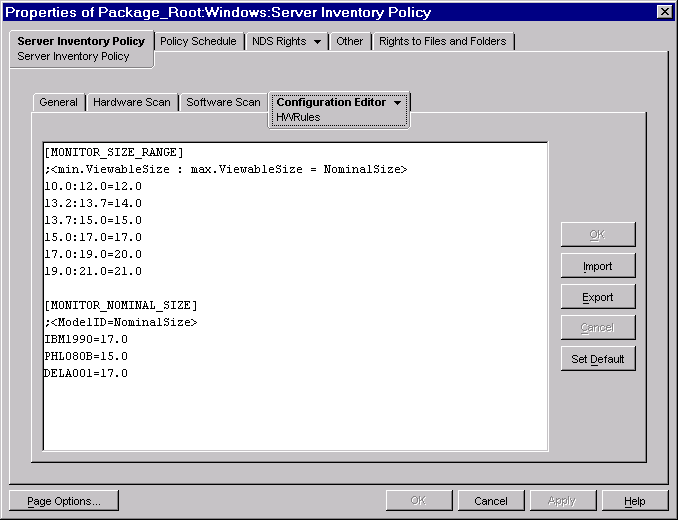The width and height of the screenshot is (678, 520).
Task: Open the Hardware Scan sub-tab
Action: [132, 102]
